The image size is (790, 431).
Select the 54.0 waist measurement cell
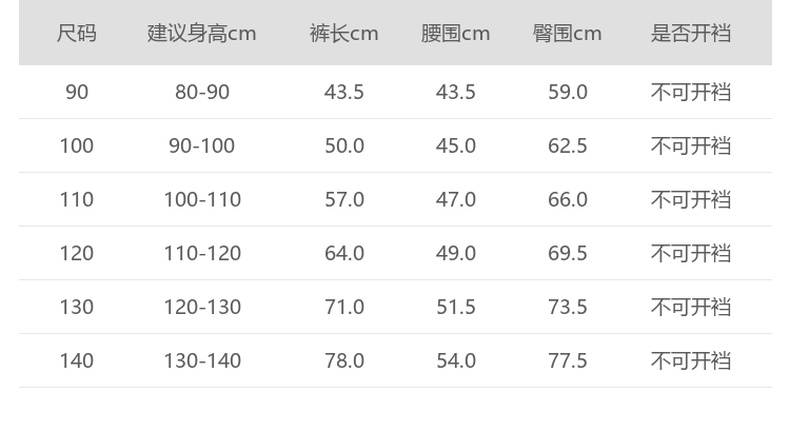(456, 360)
